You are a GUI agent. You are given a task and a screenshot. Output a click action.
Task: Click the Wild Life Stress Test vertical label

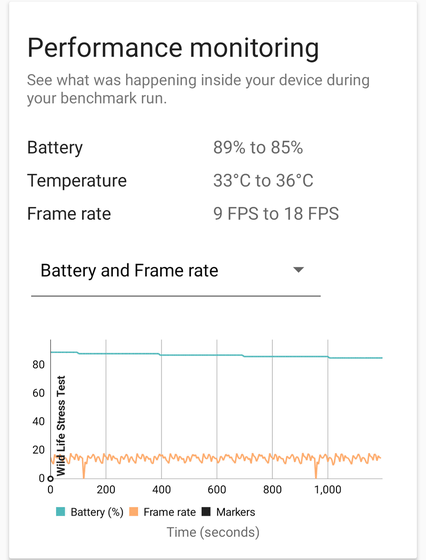click(61, 426)
